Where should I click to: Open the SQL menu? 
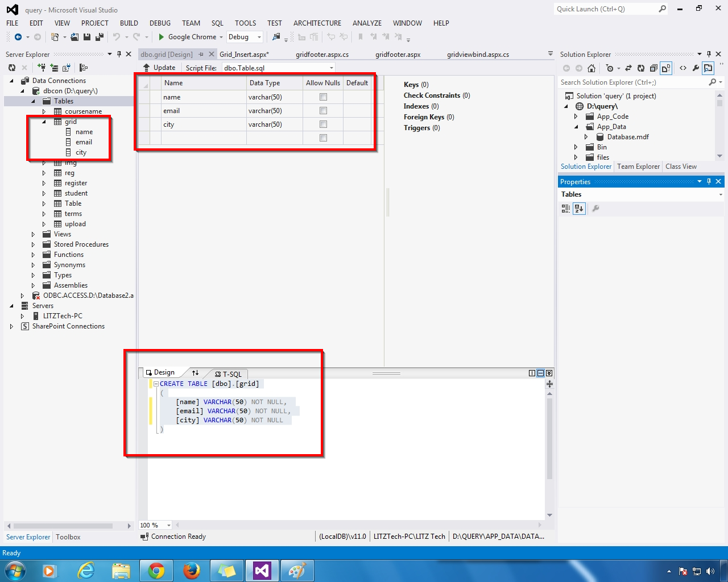217,23
